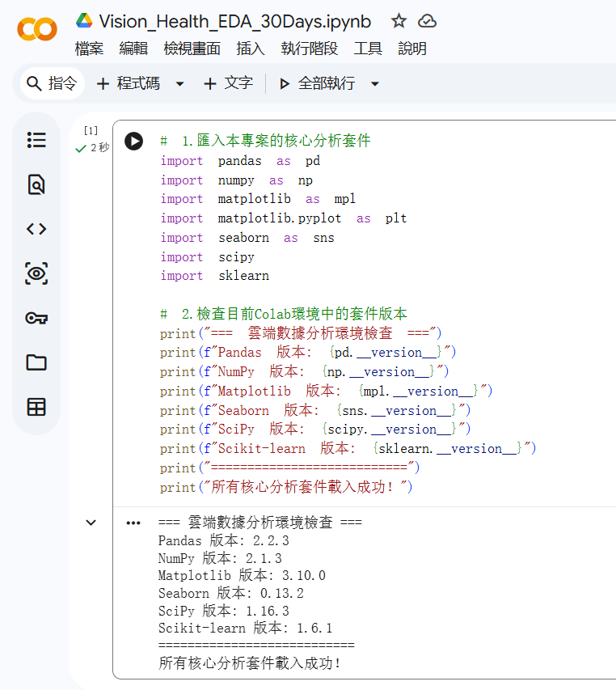Open the find and replace panel
The height and width of the screenshot is (690, 616).
(x=36, y=184)
